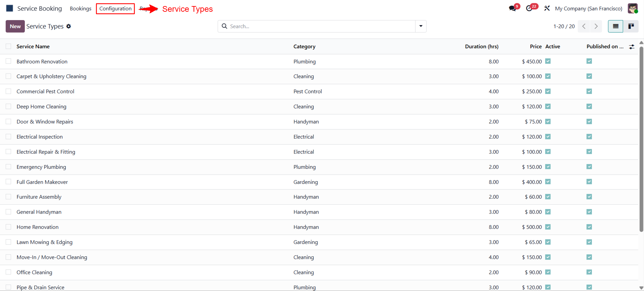Sort by Service Name column header
Image resolution: width=644 pixels, height=291 pixels.
click(x=33, y=46)
